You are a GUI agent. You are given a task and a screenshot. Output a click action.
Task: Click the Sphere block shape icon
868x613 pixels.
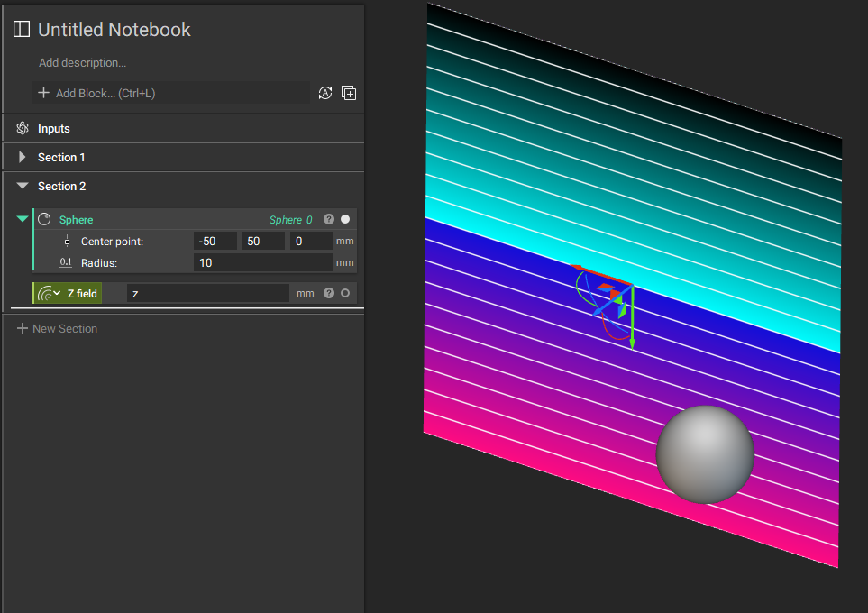(43, 219)
